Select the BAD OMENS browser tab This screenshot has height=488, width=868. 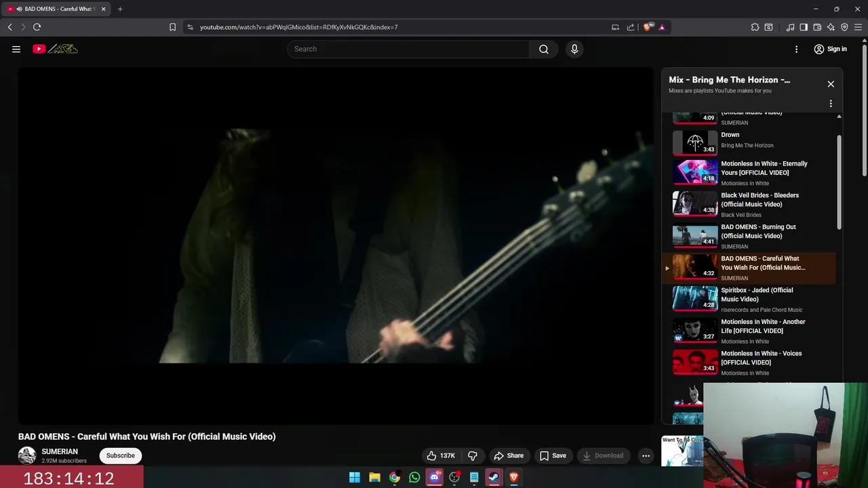[56, 9]
